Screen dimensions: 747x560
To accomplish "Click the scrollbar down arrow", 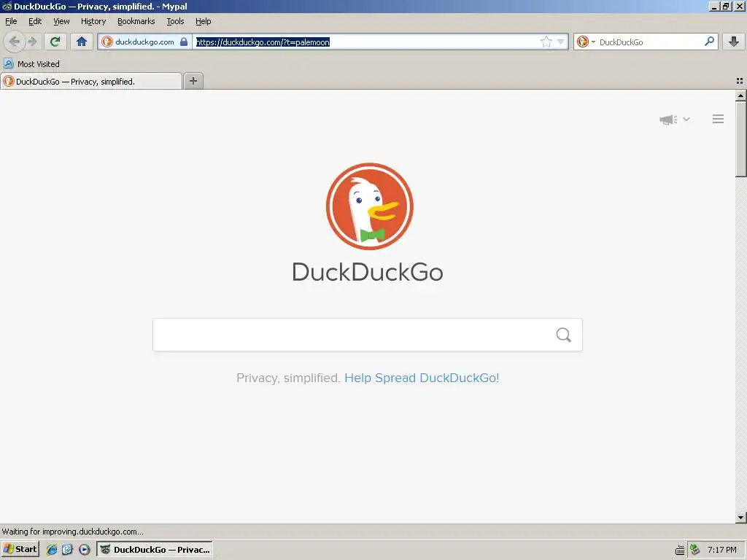I will [740, 517].
